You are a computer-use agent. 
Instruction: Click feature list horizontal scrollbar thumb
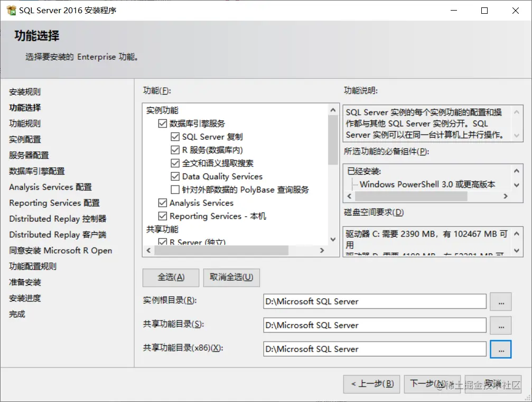pyautogui.click(x=221, y=250)
